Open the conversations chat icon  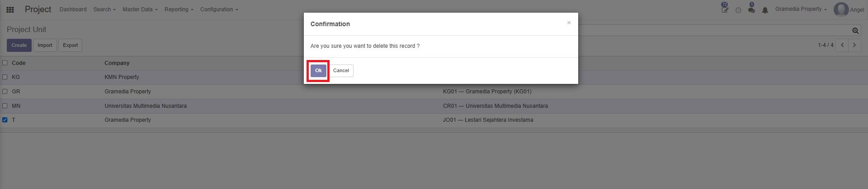tap(751, 9)
